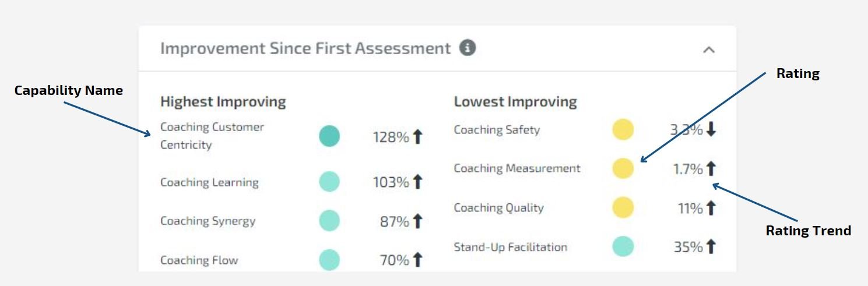Select the Coaching Flow capability name
Image resolution: width=868 pixels, height=286 pixels.
[199, 260]
